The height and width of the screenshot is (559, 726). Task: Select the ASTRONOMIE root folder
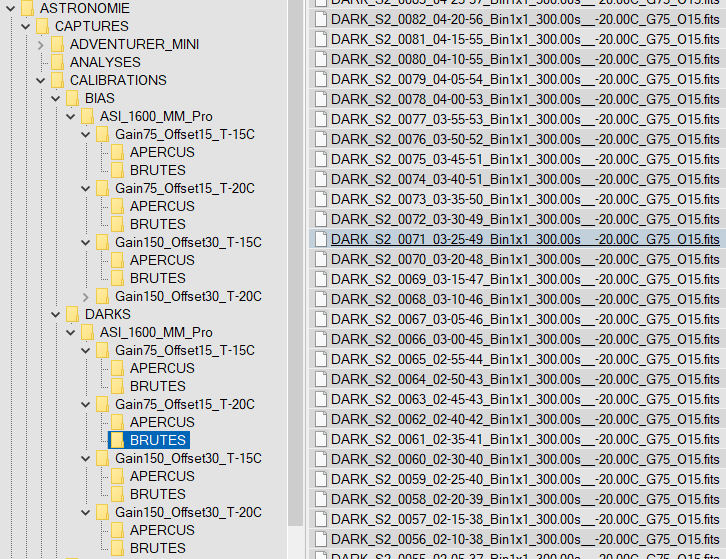coord(84,8)
